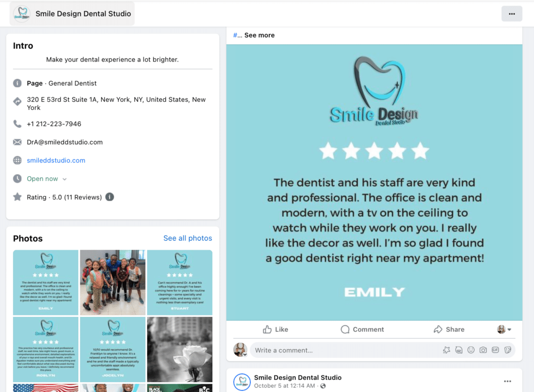Click the envelope icon beside the email address

pyautogui.click(x=17, y=142)
